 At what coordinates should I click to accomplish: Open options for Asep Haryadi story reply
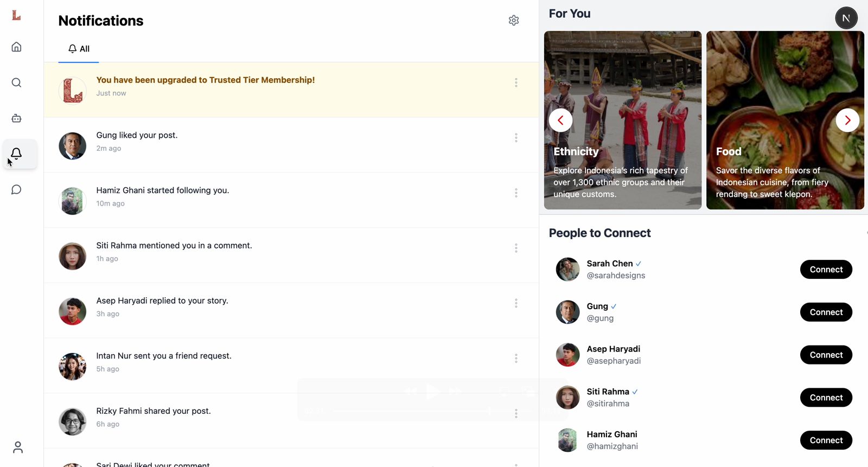point(516,303)
